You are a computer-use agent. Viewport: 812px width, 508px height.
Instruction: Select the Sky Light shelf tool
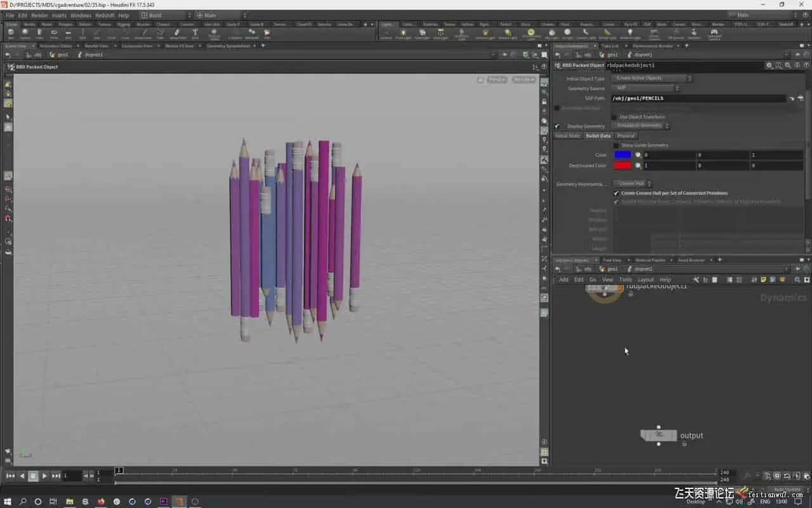click(x=552, y=34)
